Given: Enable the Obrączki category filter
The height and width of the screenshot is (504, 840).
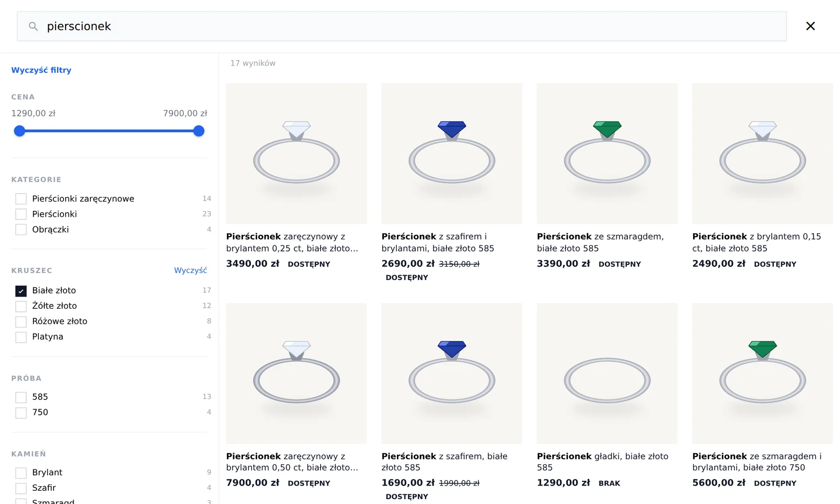Looking at the screenshot, I should 21,229.
